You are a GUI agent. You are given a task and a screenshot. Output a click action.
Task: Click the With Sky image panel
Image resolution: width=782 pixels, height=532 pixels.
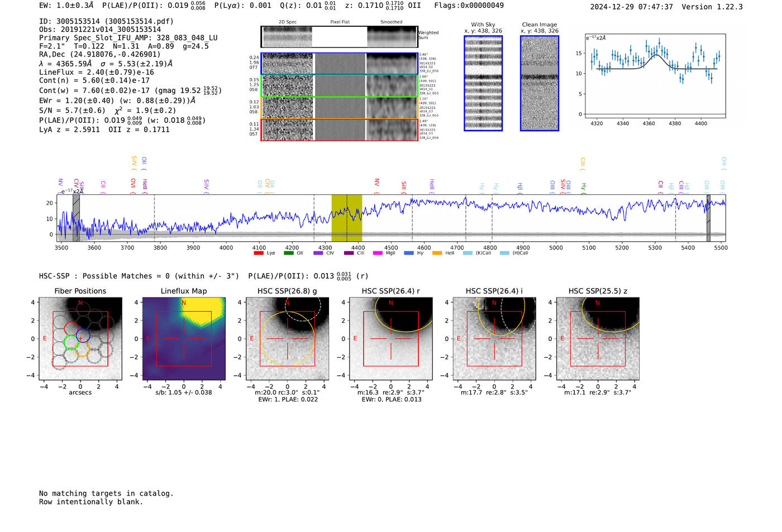click(483, 83)
